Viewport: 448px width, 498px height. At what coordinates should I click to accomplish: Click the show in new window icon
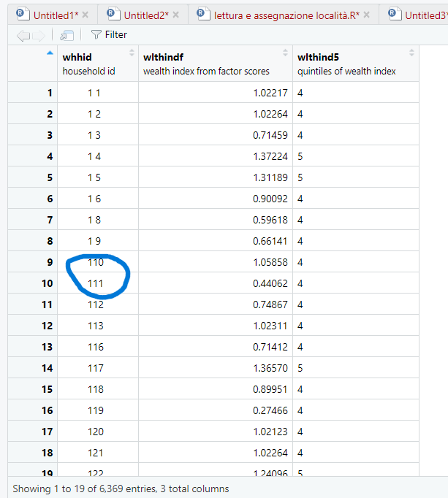(x=67, y=35)
